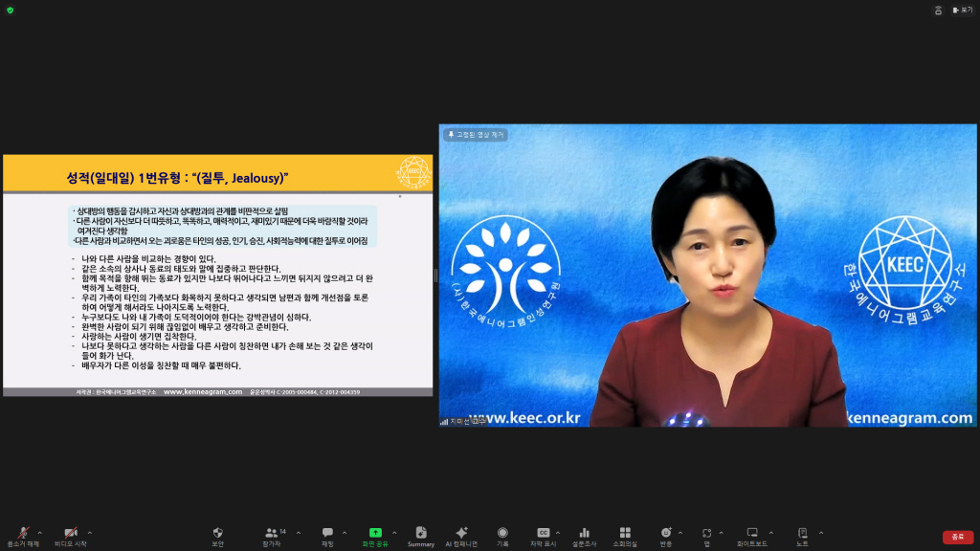The width and height of the screenshot is (980, 551).
Task: Expand the apps options arrow
Action: point(722,533)
